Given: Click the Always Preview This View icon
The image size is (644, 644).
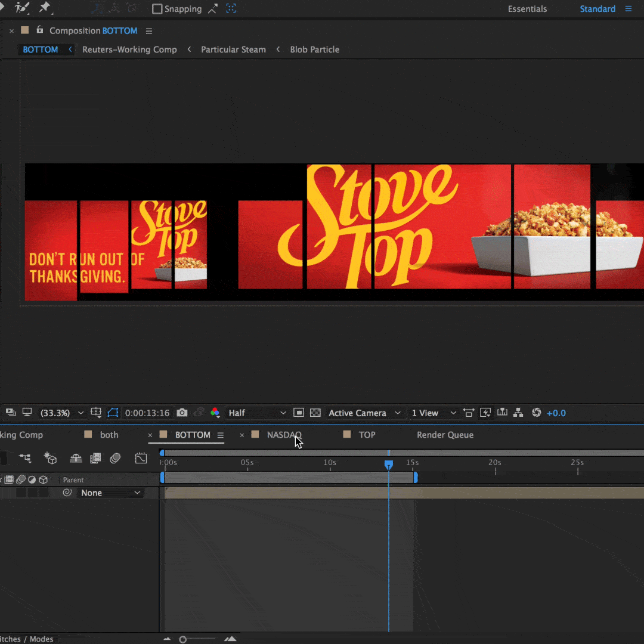Looking at the screenshot, I should click(11, 413).
